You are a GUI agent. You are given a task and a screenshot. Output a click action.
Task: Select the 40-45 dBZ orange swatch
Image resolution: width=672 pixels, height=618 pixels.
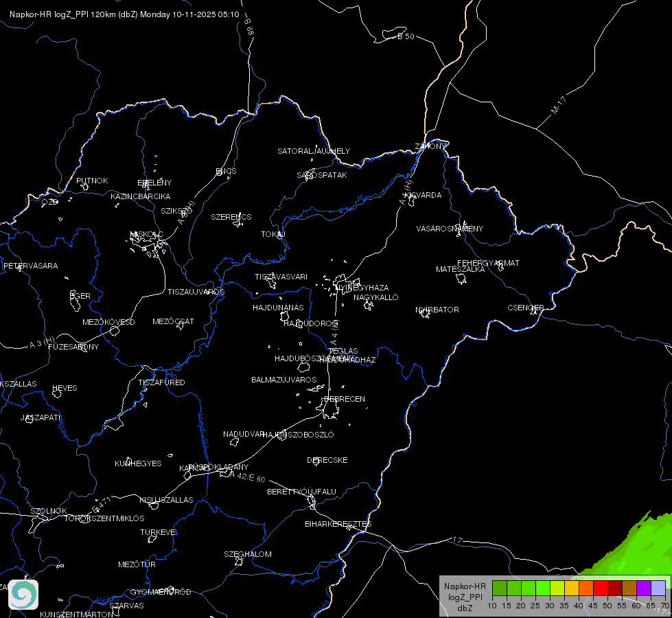tap(586, 588)
